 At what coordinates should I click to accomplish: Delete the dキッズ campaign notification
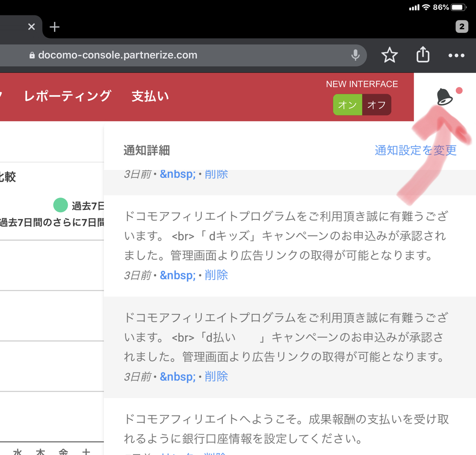216,275
